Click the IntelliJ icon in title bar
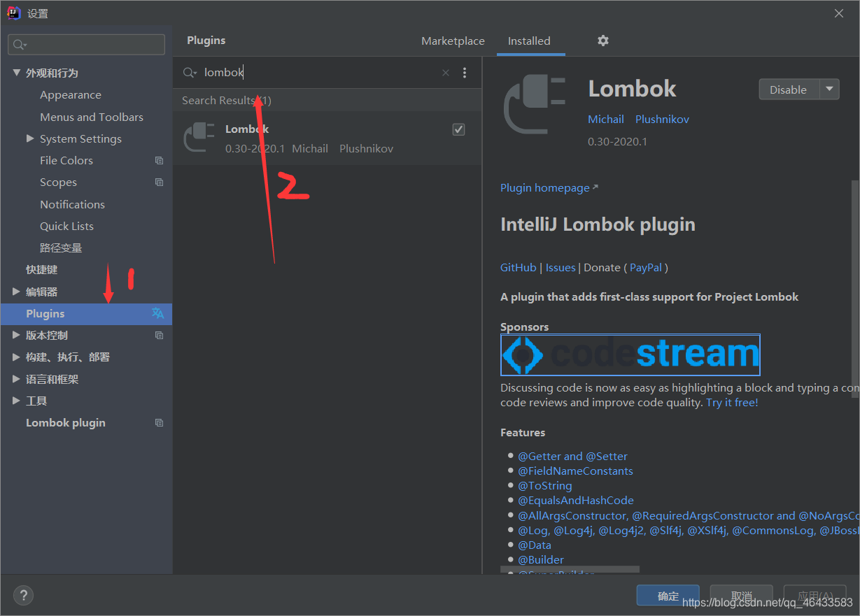 pyautogui.click(x=13, y=13)
